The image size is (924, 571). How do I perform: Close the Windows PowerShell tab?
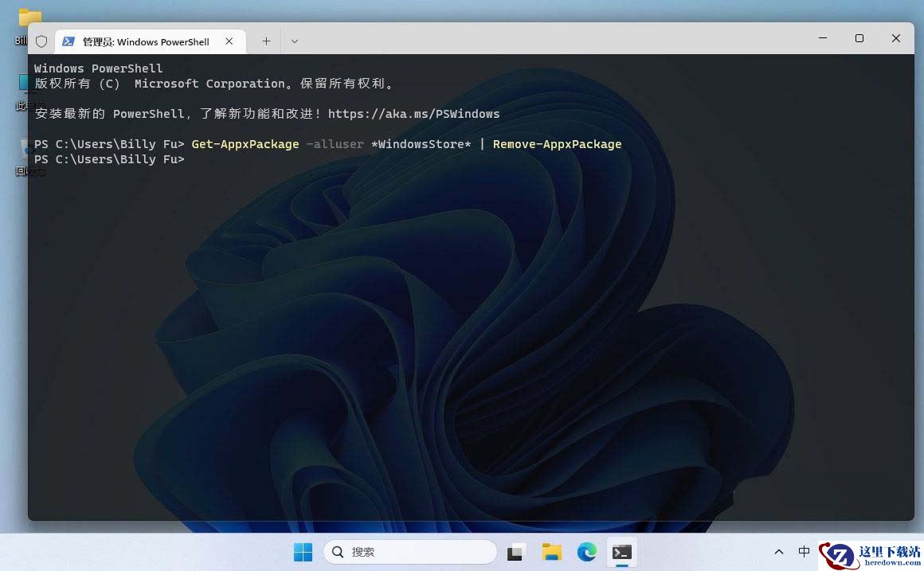tap(229, 41)
